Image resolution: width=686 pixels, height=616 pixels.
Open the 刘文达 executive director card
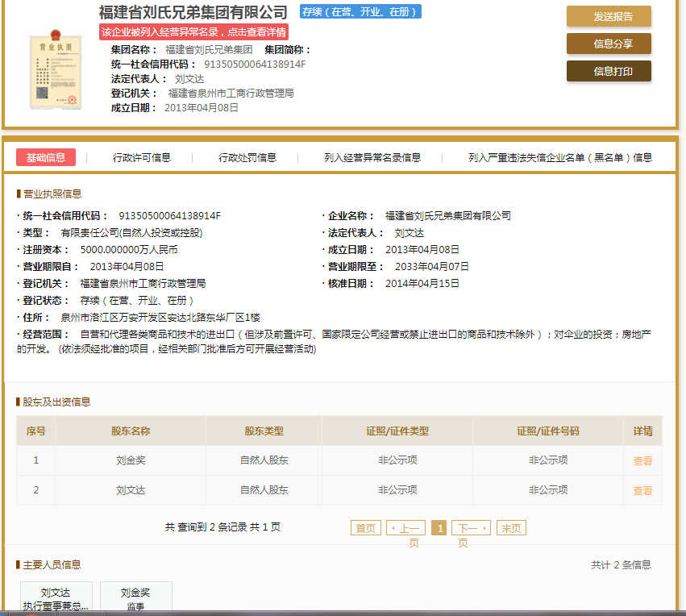click(x=56, y=598)
